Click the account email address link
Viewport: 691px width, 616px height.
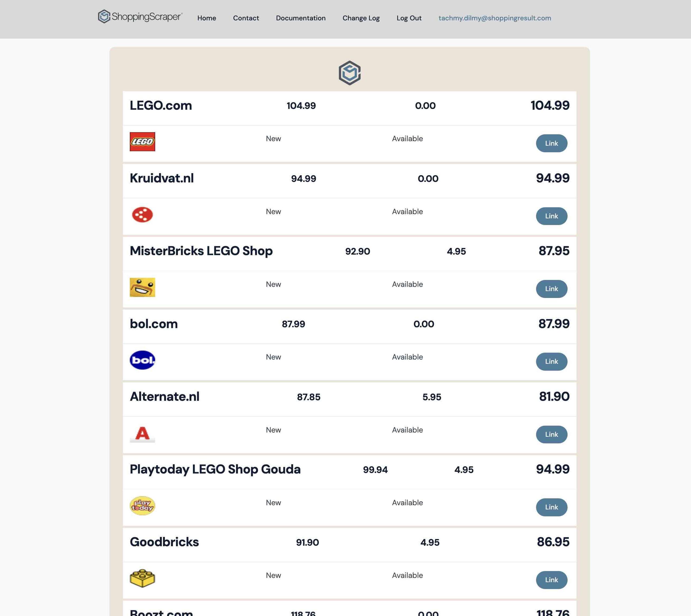pyautogui.click(x=495, y=18)
